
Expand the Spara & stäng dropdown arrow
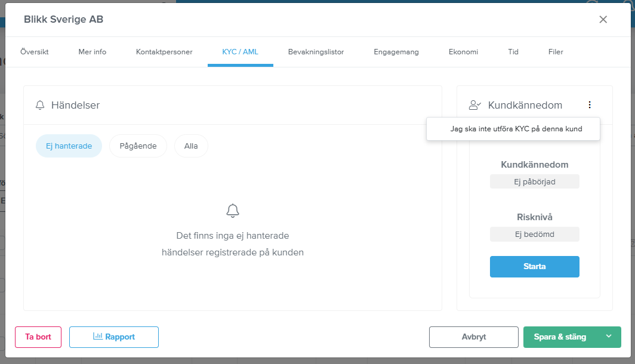(609, 337)
